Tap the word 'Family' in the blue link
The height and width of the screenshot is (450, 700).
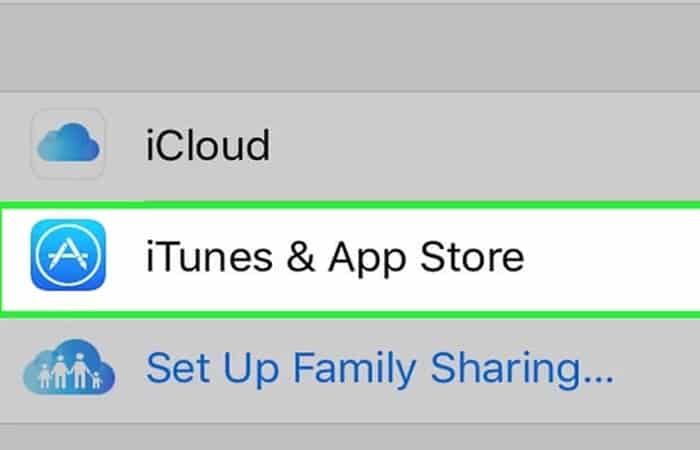coord(354,371)
